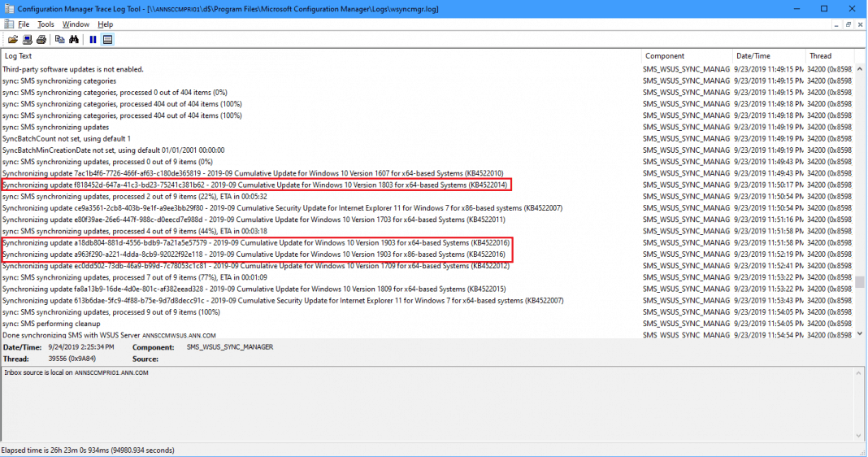868x457 pixels.
Task: Select row 'sync: SMS synchronizing updates'
Action: pos(427,127)
